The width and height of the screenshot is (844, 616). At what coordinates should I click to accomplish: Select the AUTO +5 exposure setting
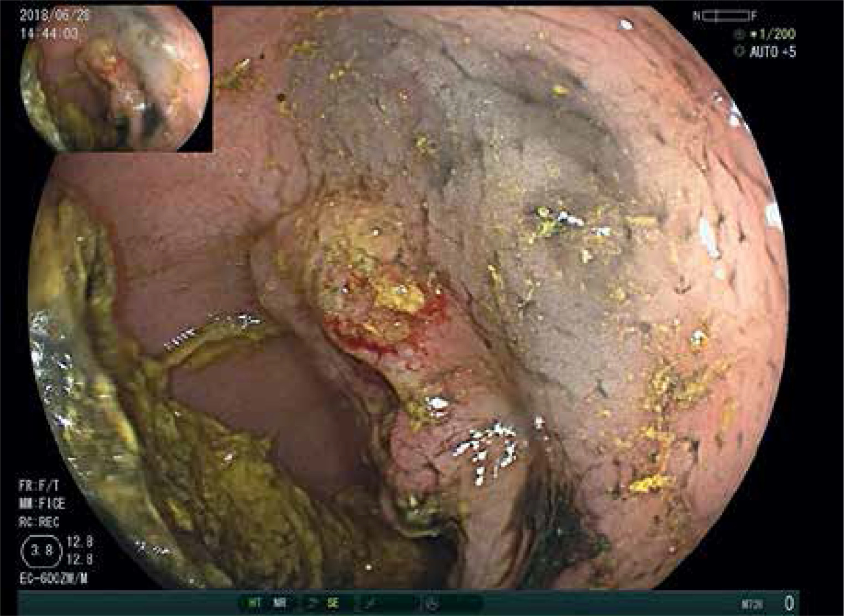tap(773, 52)
